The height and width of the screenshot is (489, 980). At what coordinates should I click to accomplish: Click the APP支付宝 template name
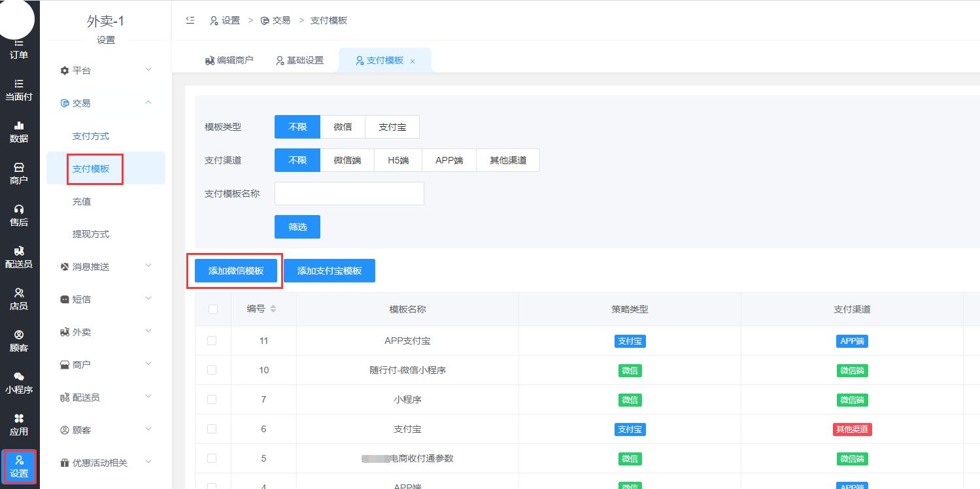407,341
